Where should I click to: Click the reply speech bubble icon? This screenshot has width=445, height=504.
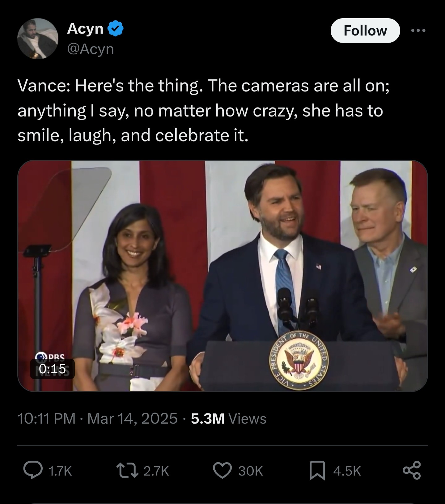point(33,470)
